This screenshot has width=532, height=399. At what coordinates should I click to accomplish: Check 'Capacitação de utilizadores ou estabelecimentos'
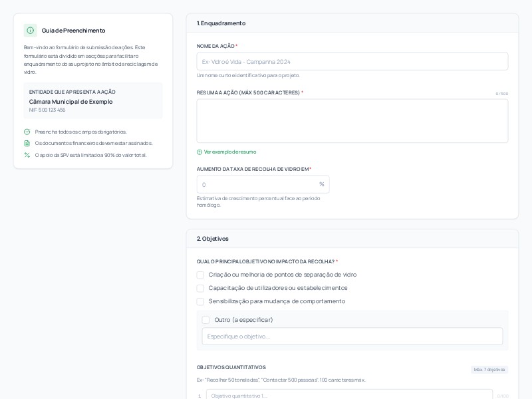click(201, 288)
